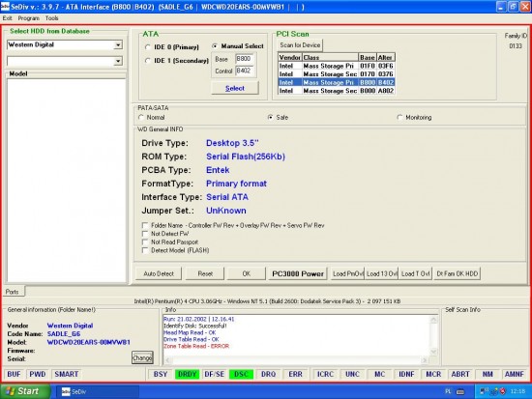The width and height of the screenshot is (532, 399).
Task: Enable the Not Detect FW checkbox
Action: [x=145, y=234]
